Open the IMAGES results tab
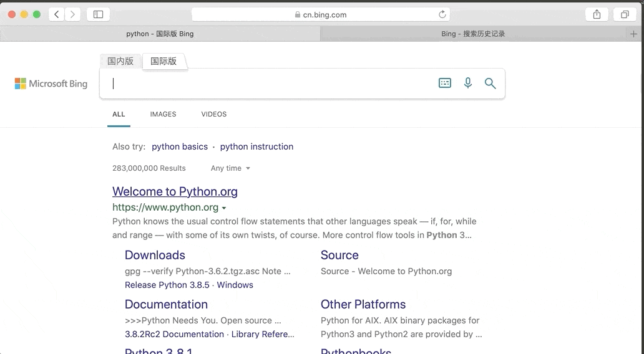Viewport: 644px width, 354px height. point(163,115)
